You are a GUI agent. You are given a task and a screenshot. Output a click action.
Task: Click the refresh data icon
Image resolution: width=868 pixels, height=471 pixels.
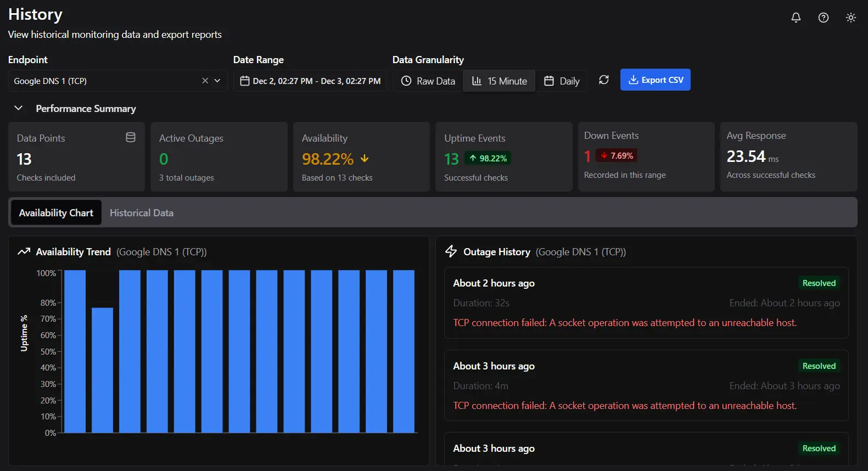[603, 80]
